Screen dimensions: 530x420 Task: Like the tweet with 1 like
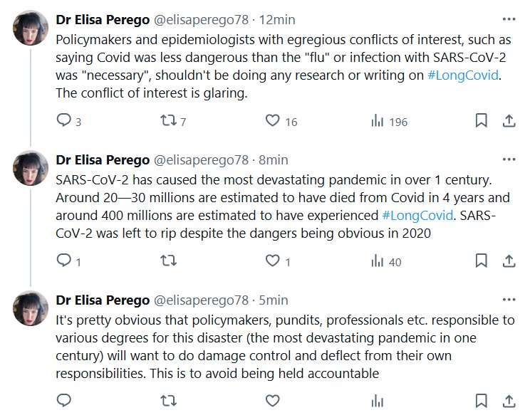click(272, 261)
